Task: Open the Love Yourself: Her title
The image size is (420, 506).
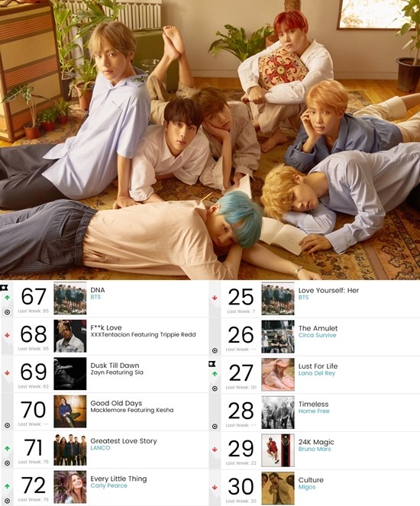Action: click(x=328, y=291)
